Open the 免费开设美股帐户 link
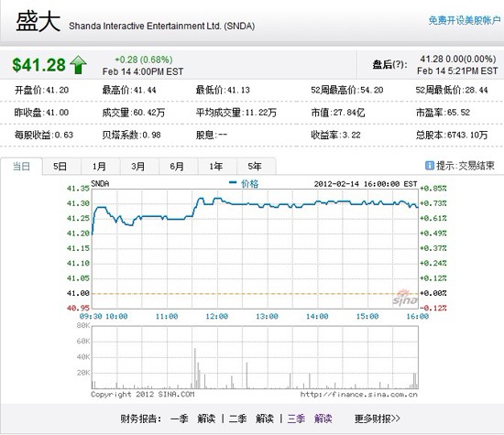 [x=465, y=20]
